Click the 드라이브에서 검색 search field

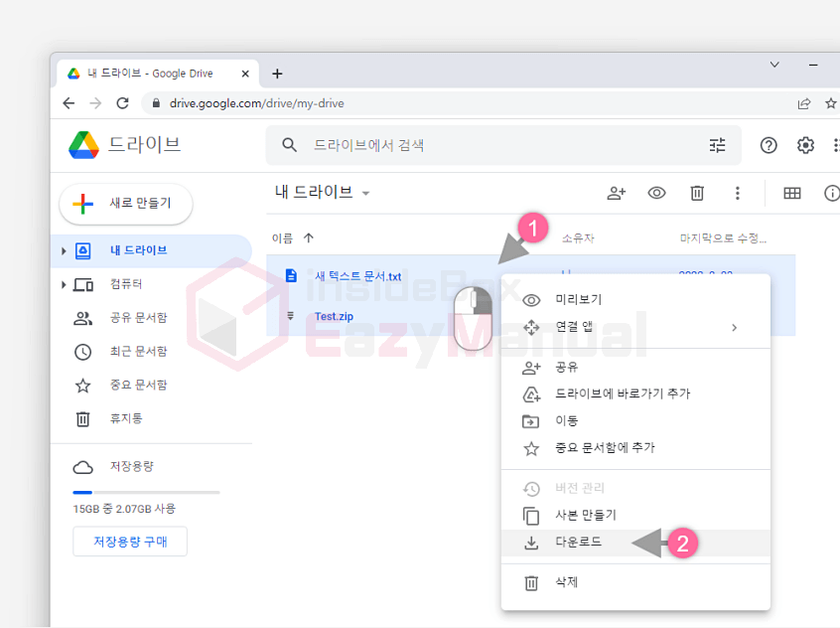tap(503, 145)
